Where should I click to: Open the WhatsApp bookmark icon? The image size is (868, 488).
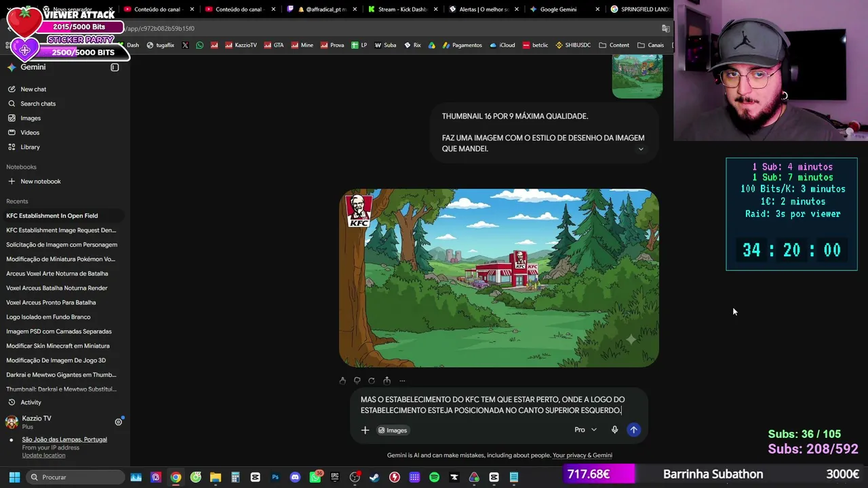coord(199,45)
